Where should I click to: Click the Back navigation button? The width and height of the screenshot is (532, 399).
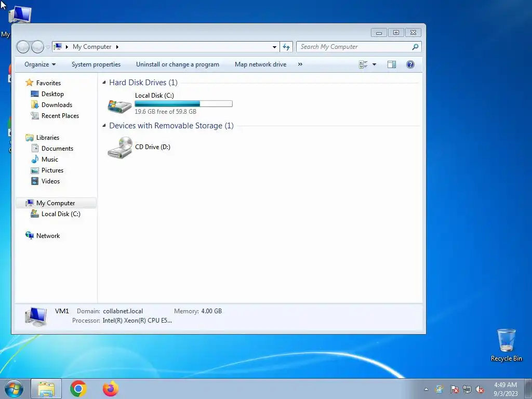coord(23,47)
